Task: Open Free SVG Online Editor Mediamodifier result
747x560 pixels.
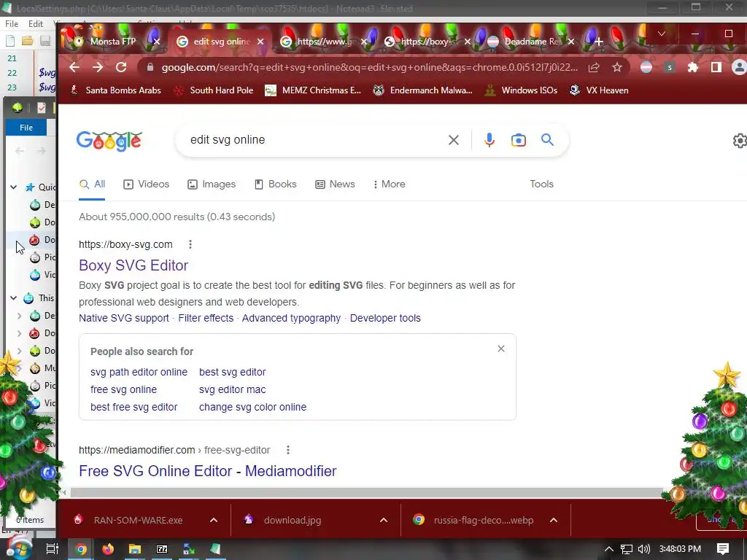Action: (208, 471)
